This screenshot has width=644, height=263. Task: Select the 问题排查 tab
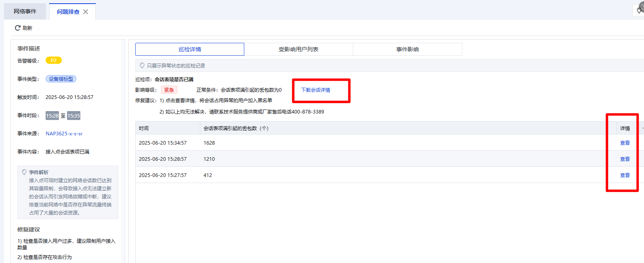pos(68,12)
